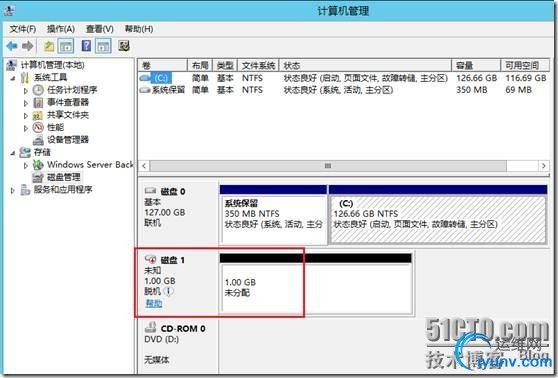Click the CD-ROM 0 drive icon
The width and height of the screenshot is (558, 378).
coord(151,327)
